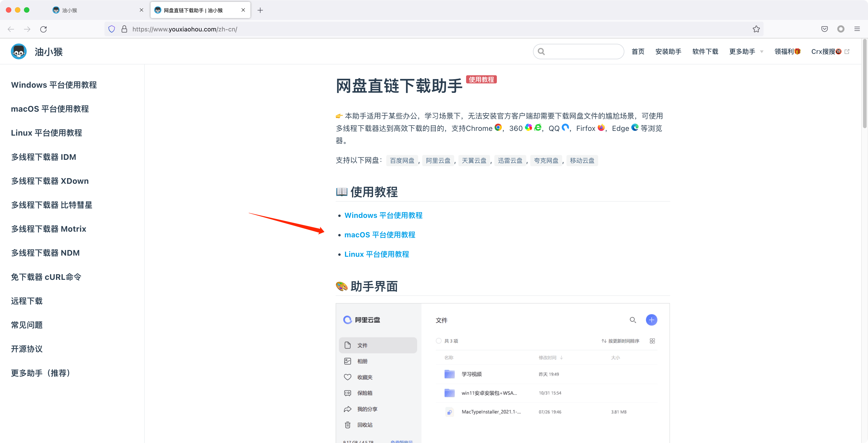Sort by 按更新时间排序 in the screenshot
Viewport: 868px width, 443px height.
tap(620, 341)
